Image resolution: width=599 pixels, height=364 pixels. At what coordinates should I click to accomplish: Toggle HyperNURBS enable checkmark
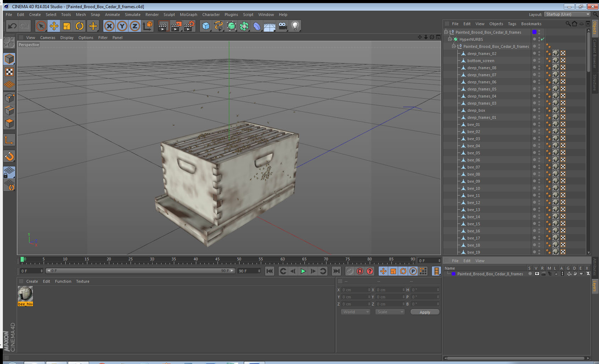click(x=543, y=39)
